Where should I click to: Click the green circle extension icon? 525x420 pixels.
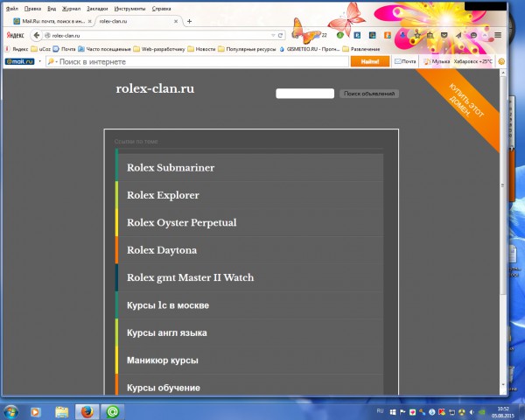tap(340, 35)
